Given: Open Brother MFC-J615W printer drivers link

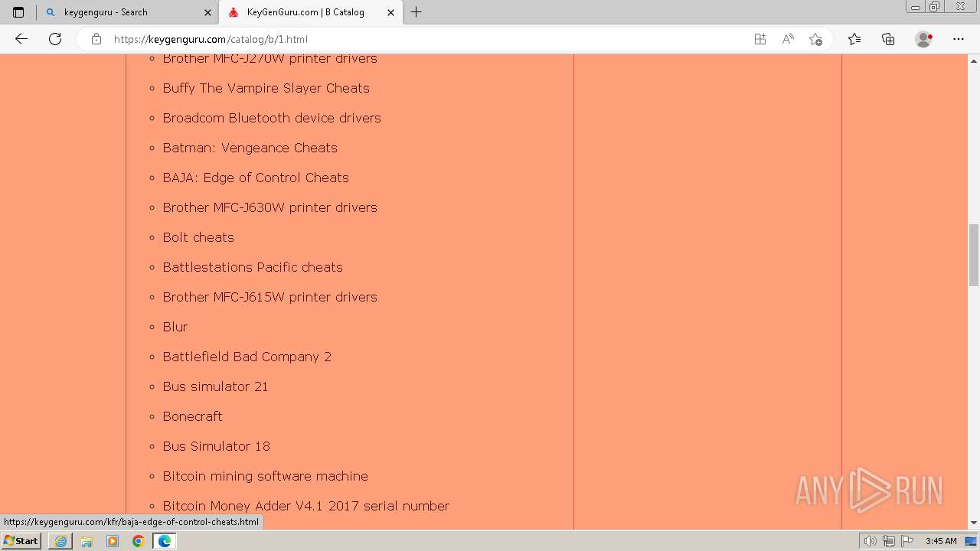Looking at the screenshot, I should coord(269,297).
